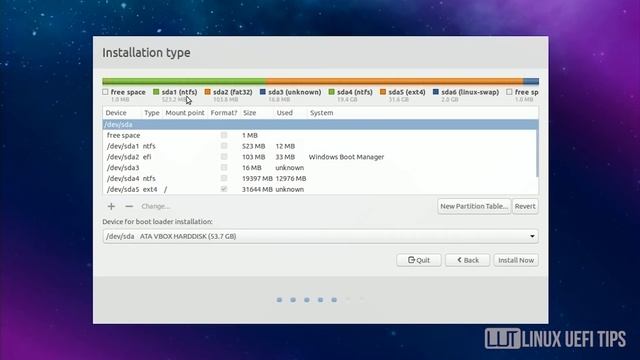This screenshot has height=360, width=640.
Task: Click the Format? column header
Action: 224,113
